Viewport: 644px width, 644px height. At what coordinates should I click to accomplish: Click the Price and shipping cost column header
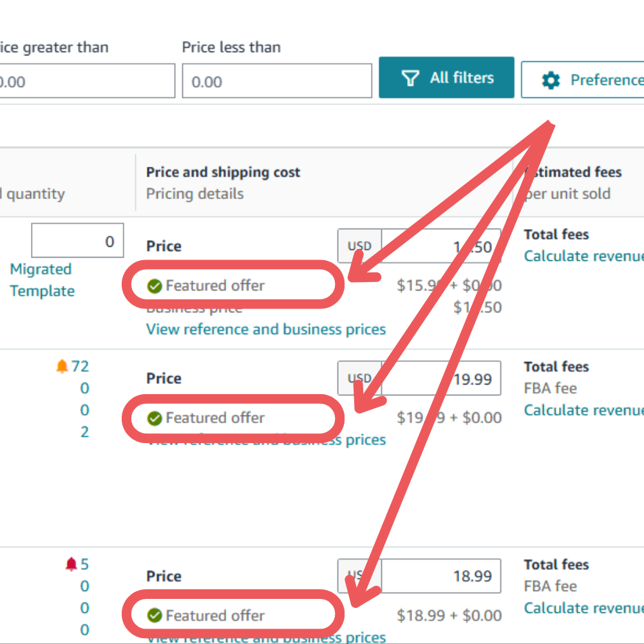pos(223,172)
